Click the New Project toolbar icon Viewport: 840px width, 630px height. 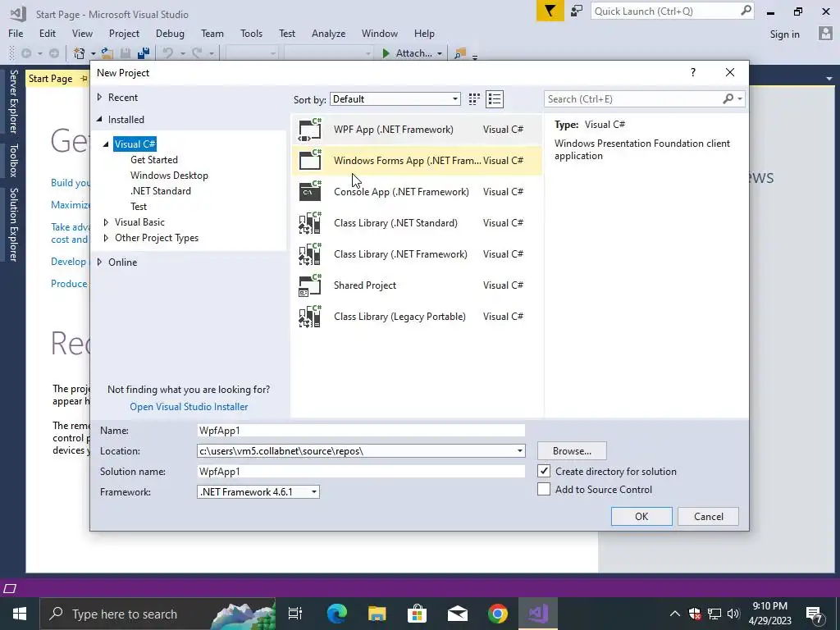(x=80, y=53)
